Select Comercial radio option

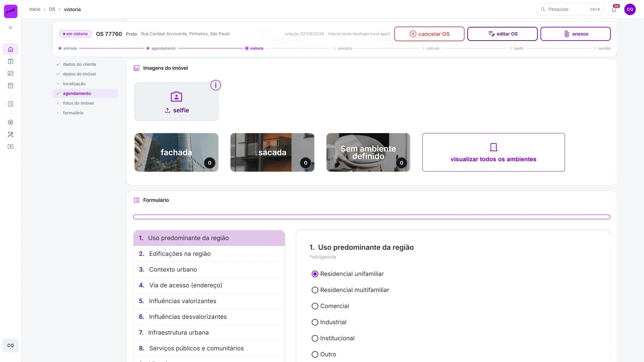point(315,306)
